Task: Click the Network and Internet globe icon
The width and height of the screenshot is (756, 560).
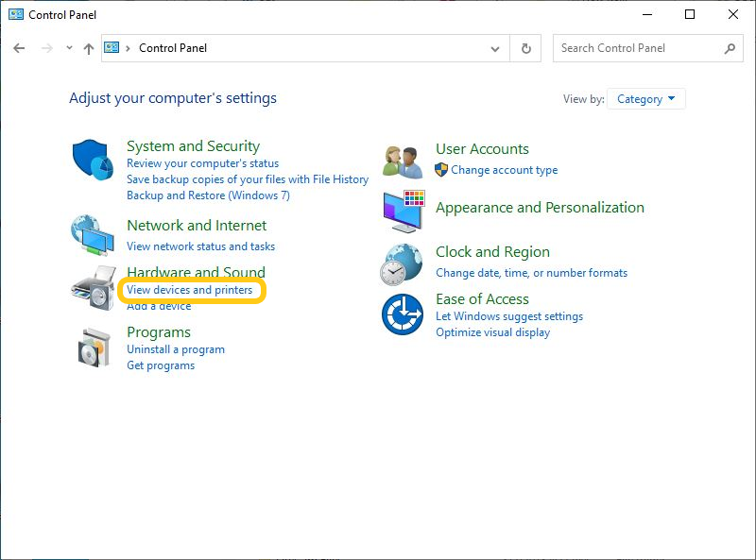Action: [93, 235]
